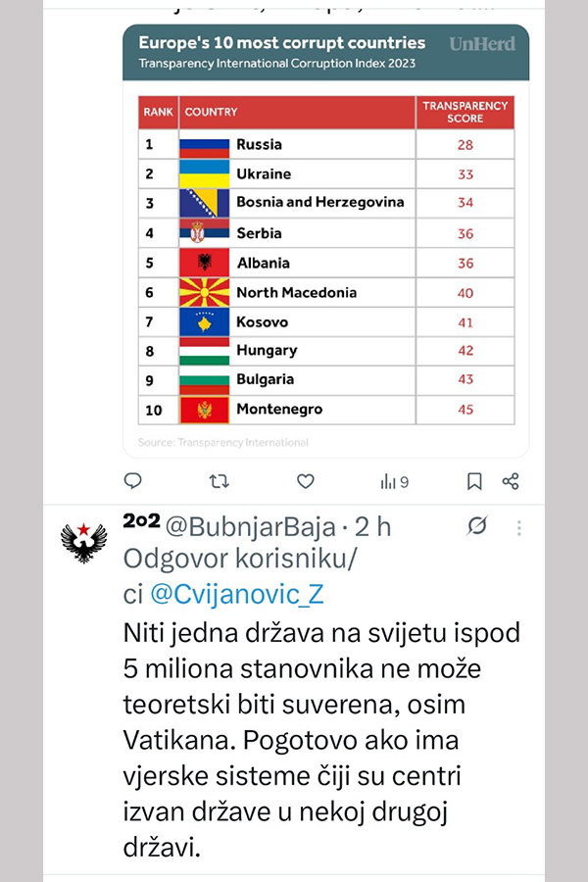Open the @BubnjarBaja handle
The width and height of the screenshot is (588, 882).
tap(249, 527)
